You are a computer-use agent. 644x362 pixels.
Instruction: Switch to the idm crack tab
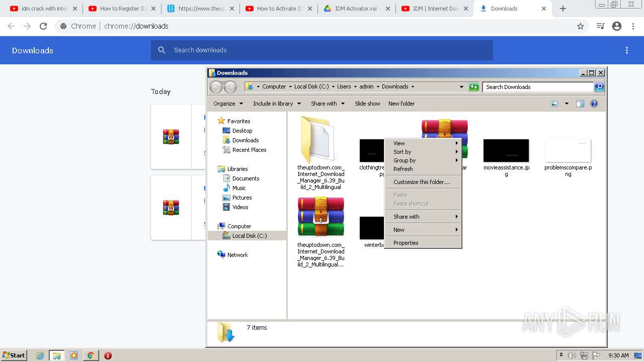pyautogui.click(x=43, y=9)
